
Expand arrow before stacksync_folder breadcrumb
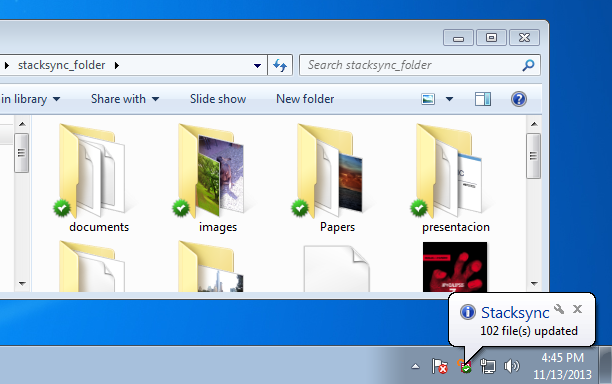[6, 65]
